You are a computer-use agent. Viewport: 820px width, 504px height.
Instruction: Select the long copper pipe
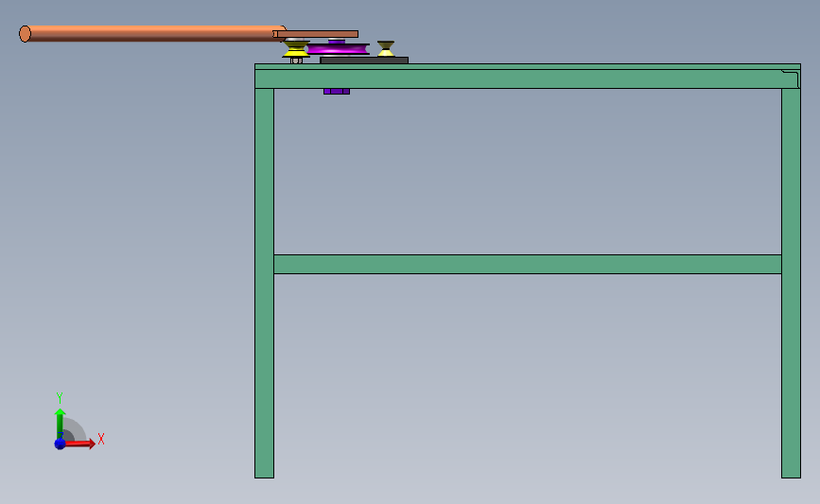click(151, 33)
